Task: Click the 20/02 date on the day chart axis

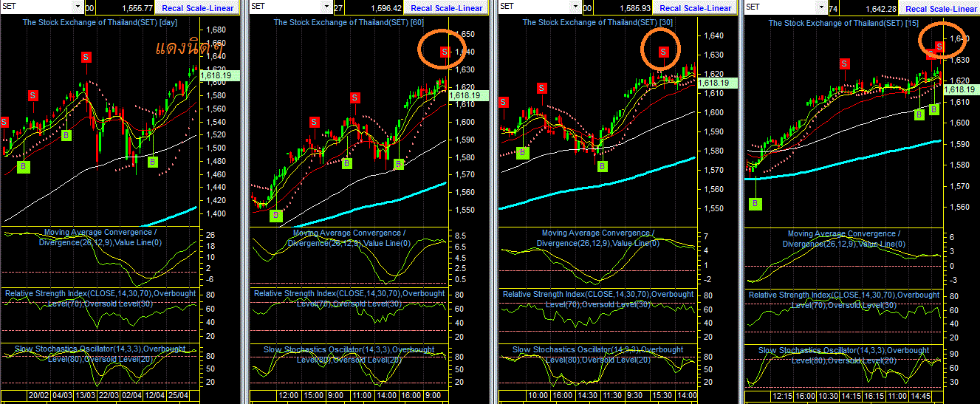Action: click(x=38, y=396)
